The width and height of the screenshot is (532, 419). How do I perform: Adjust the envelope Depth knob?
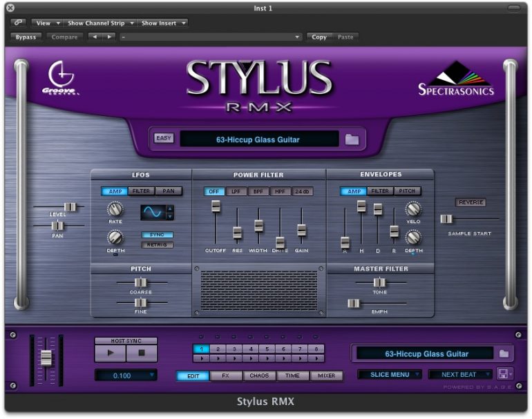[413, 237]
